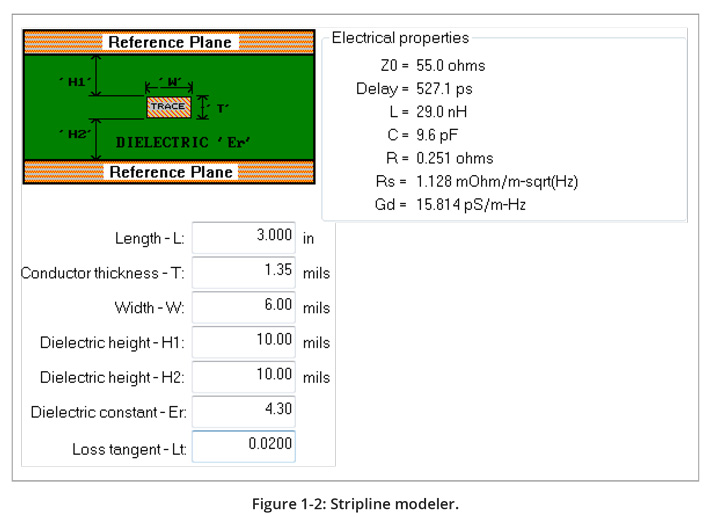This screenshot has width=710, height=517.
Task: Click the Width - W input field
Action: tap(244, 307)
